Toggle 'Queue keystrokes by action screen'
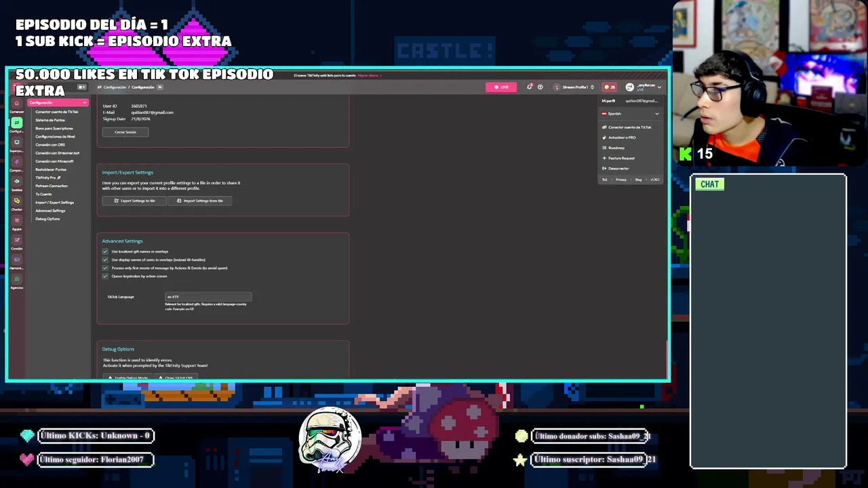The height and width of the screenshot is (488, 868). [x=105, y=276]
